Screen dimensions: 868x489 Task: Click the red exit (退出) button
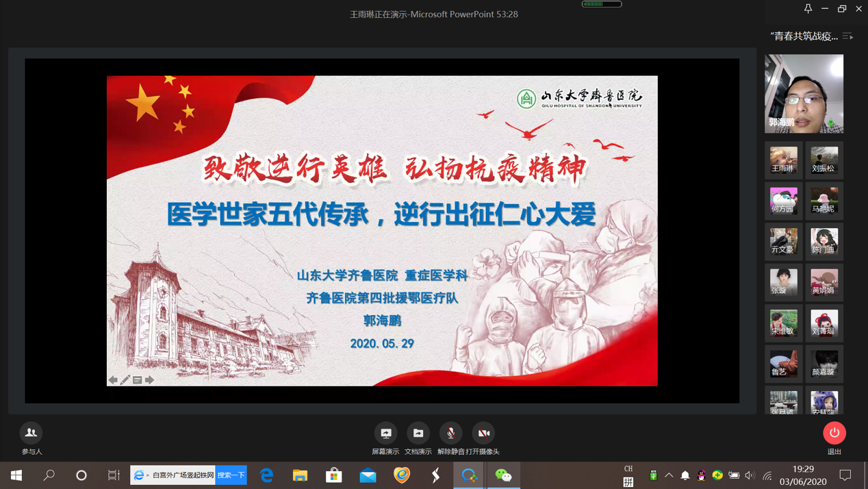pyautogui.click(x=834, y=434)
